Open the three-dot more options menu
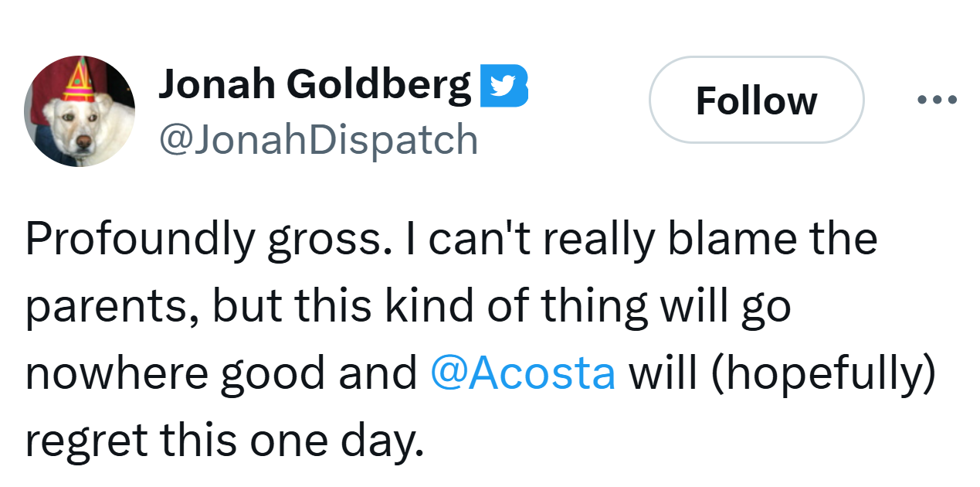Screen dimensions: 980x487 pos(938,100)
